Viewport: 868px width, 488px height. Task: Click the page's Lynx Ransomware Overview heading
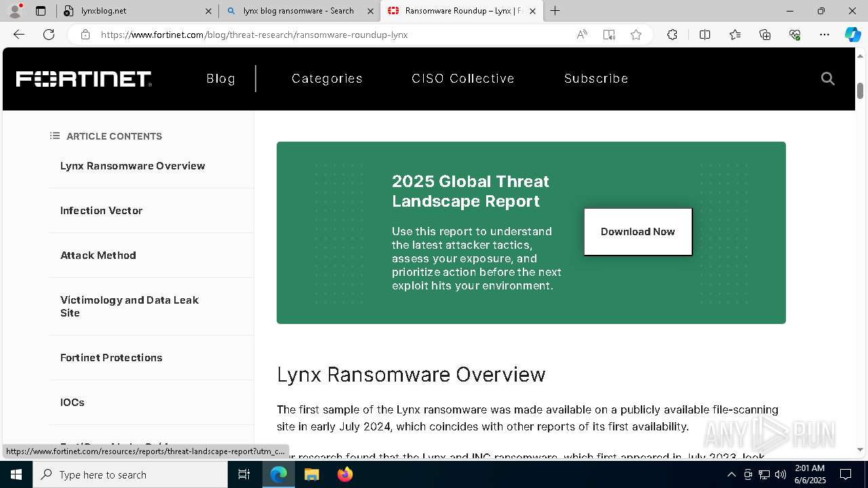pyautogui.click(x=411, y=375)
